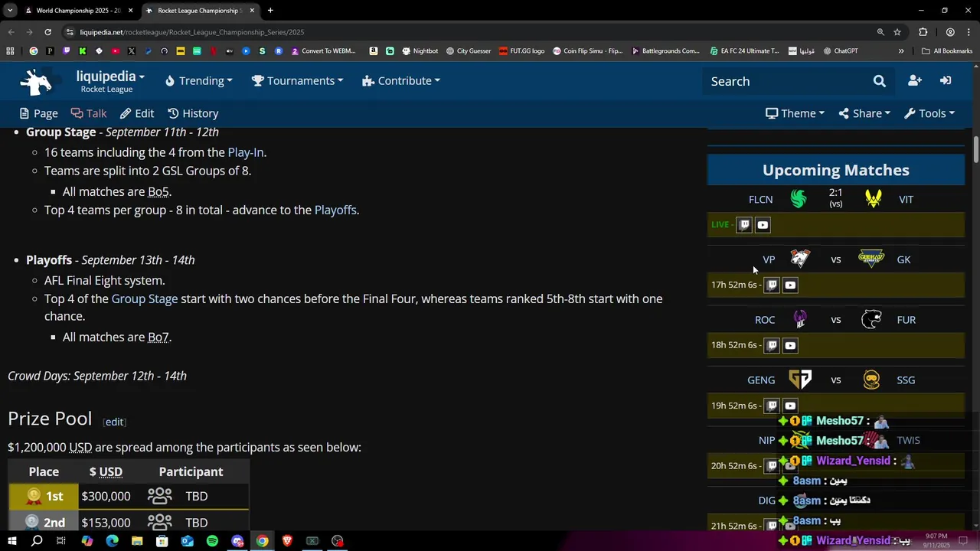Screen dimensions: 980x551
Task: Open a new browser tab
Action: [270, 11]
